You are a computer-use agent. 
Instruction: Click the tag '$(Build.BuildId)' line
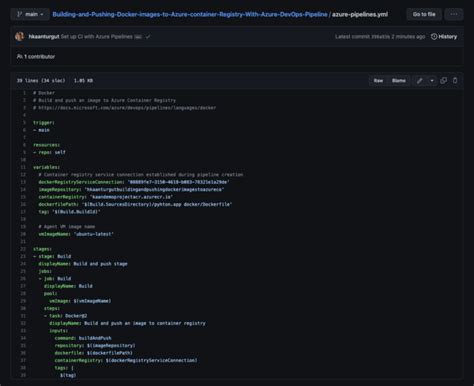coord(69,212)
